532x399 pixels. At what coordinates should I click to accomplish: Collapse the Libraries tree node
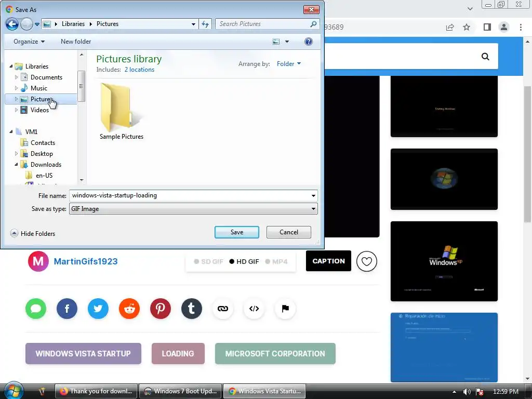point(11,66)
